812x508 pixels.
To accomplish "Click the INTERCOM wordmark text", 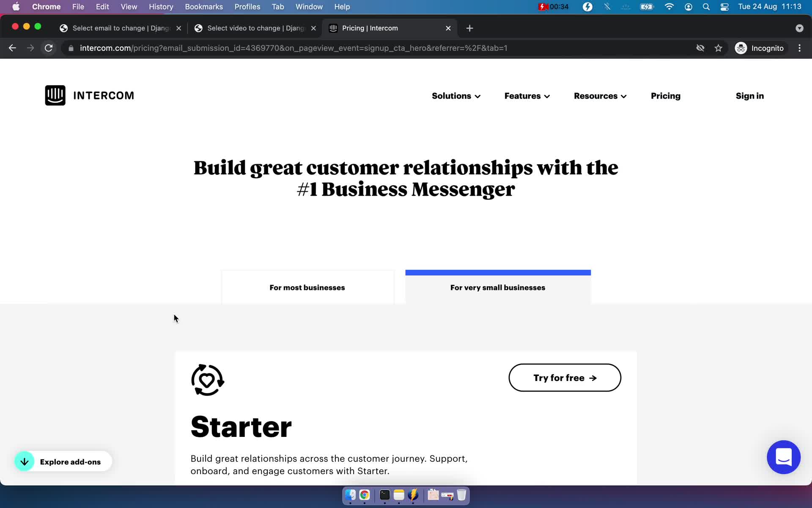I will click(x=104, y=96).
